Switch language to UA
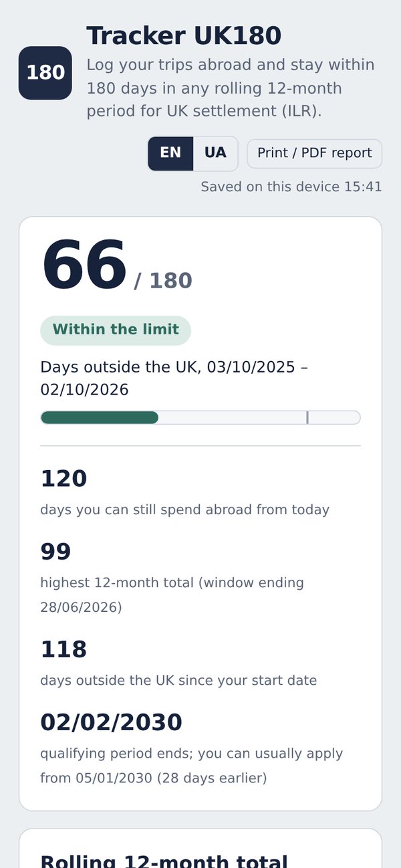The width and height of the screenshot is (401, 868). click(x=215, y=153)
